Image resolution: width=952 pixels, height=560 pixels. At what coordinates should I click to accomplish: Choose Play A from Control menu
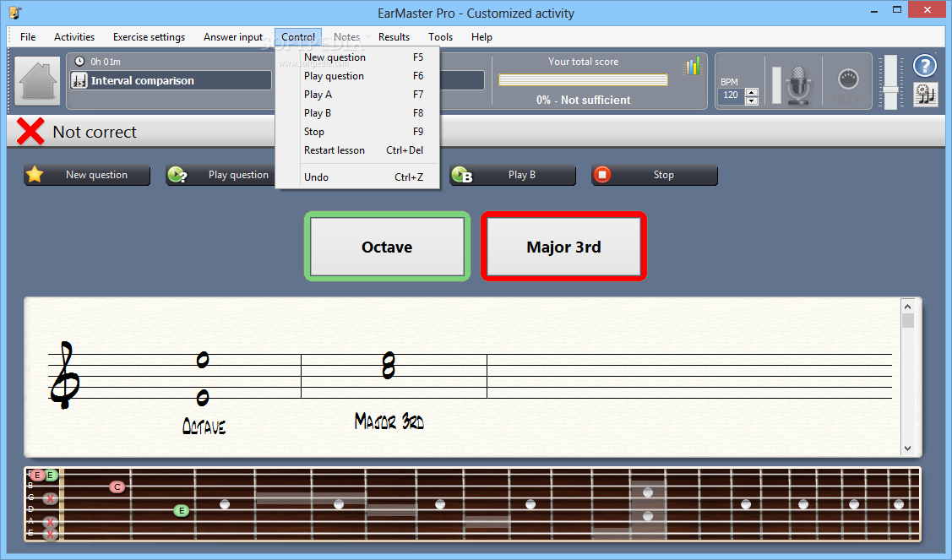[x=357, y=94]
